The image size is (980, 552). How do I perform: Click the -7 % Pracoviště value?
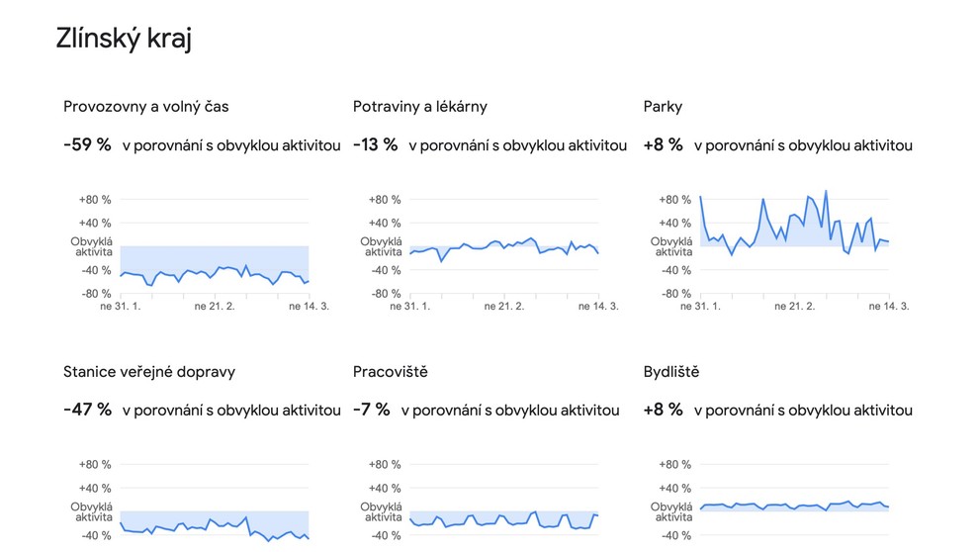pyautogui.click(x=371, y=410)
